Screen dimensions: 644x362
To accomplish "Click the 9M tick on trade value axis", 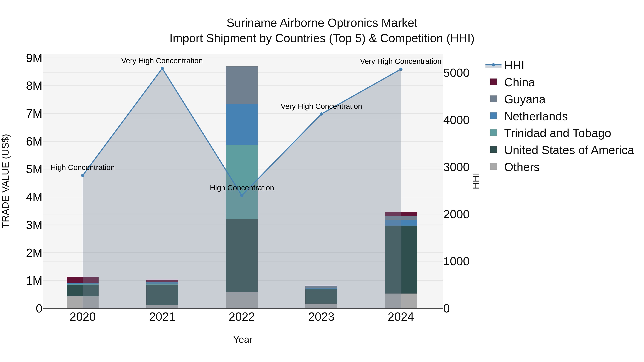I will click(34, 58).
